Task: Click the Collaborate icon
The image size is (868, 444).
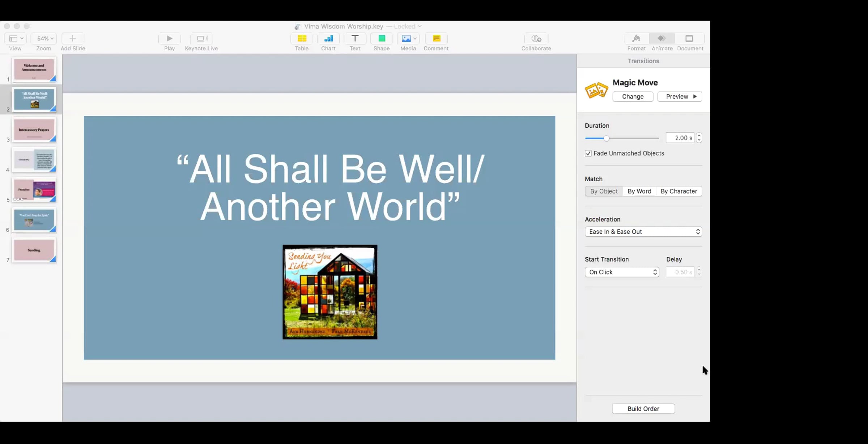Action: coord(536,39)
